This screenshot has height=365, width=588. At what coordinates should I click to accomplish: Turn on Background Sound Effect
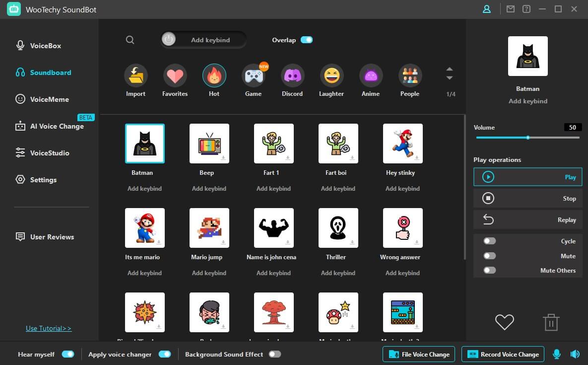coord(274,354)
